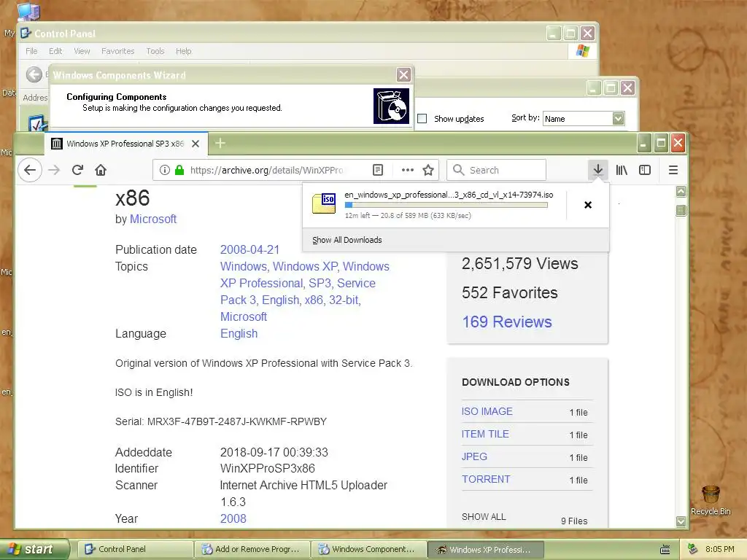This screenshot has height=560, width=747.
Task: Expand the Sort by Name dropdown
Action: [x=619, y=118]
